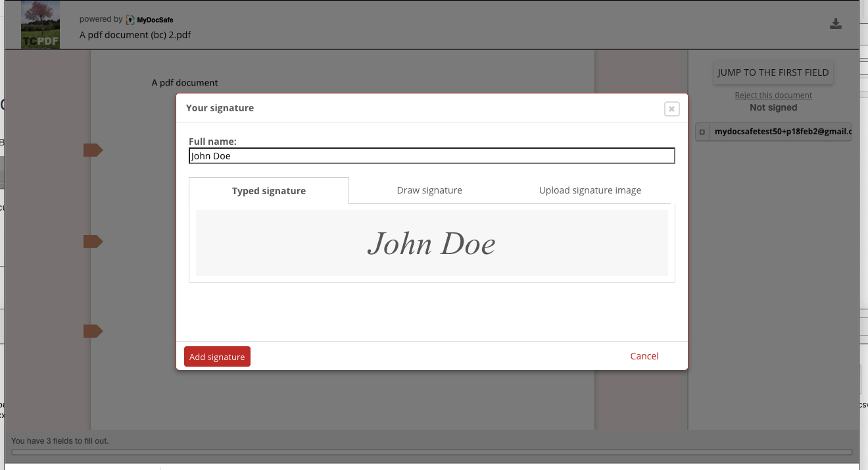Switch to the Typed signature tab
Viewport: 868px width, 470px height.
pyautogui.click(x=269, y=191)
